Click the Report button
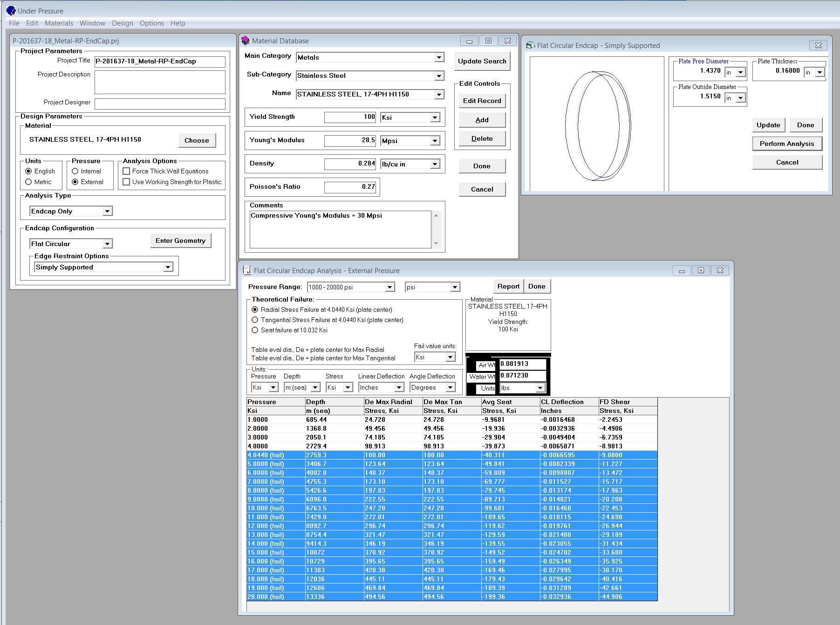The height and width of the screenshot is (625, 840). point(508,286)
